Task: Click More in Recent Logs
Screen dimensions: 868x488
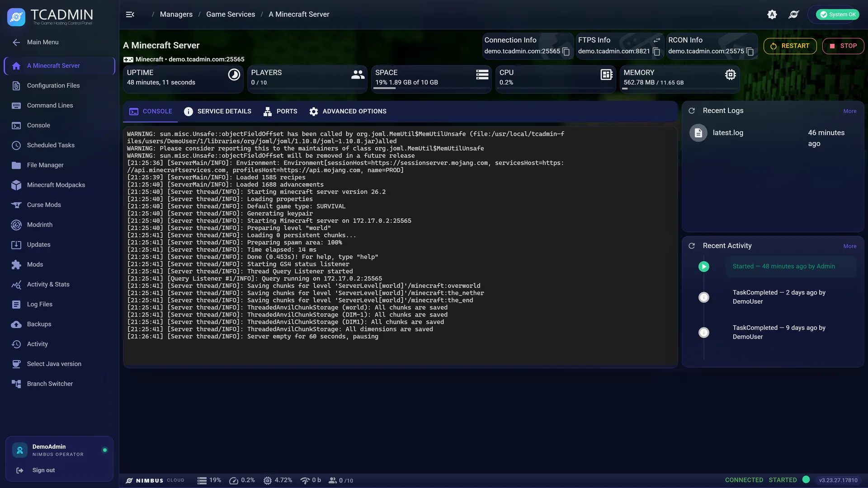Action: [850, 111]
